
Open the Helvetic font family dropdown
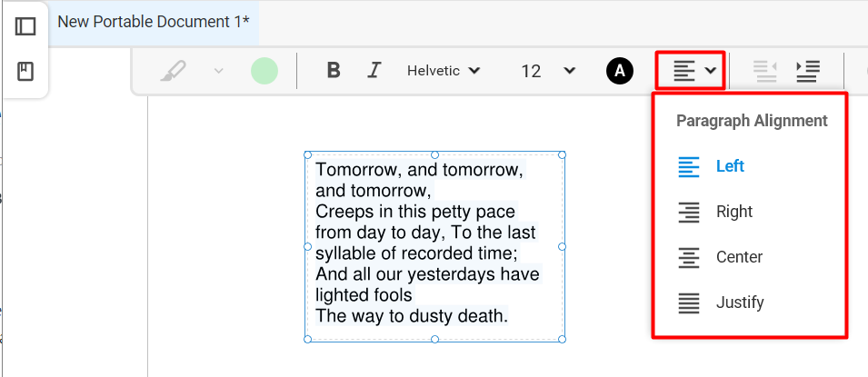pyautogui.click(x=444, y=71)
